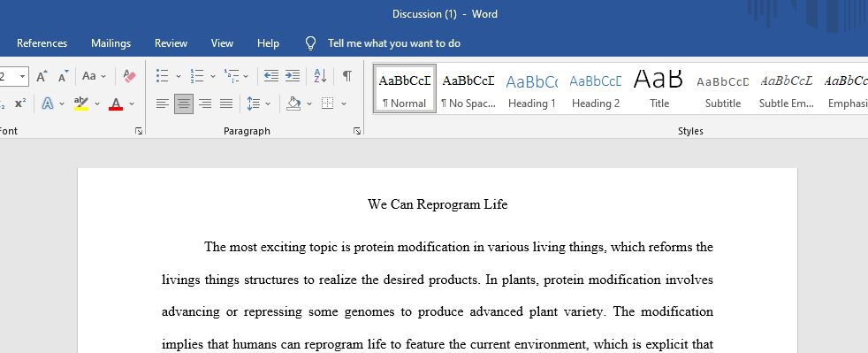Apply the Heading 2 style
868x353 pixels.
click(x=596, y=88)
